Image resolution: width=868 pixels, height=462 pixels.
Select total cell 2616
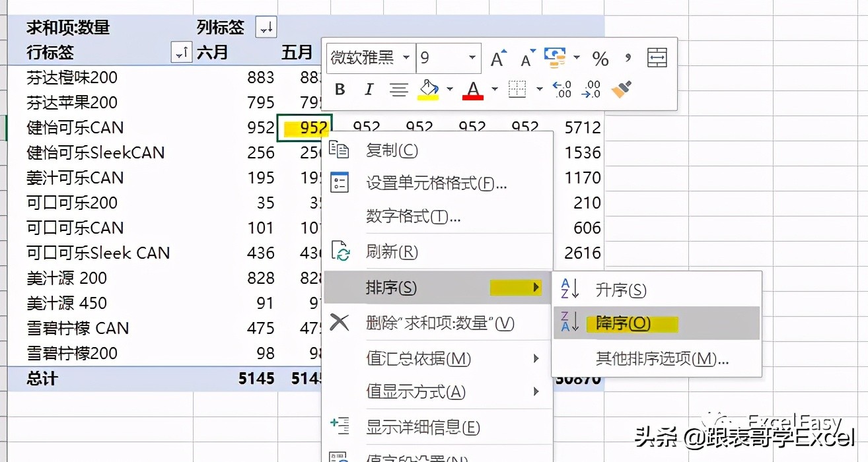[583, 253]
